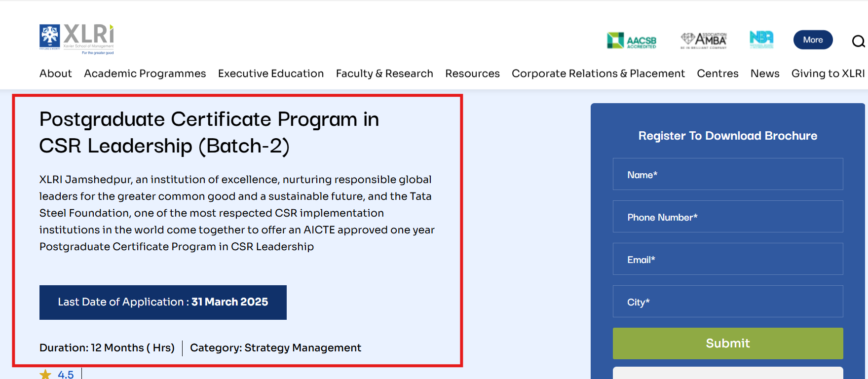Click Last Date of Application banner

163,303
